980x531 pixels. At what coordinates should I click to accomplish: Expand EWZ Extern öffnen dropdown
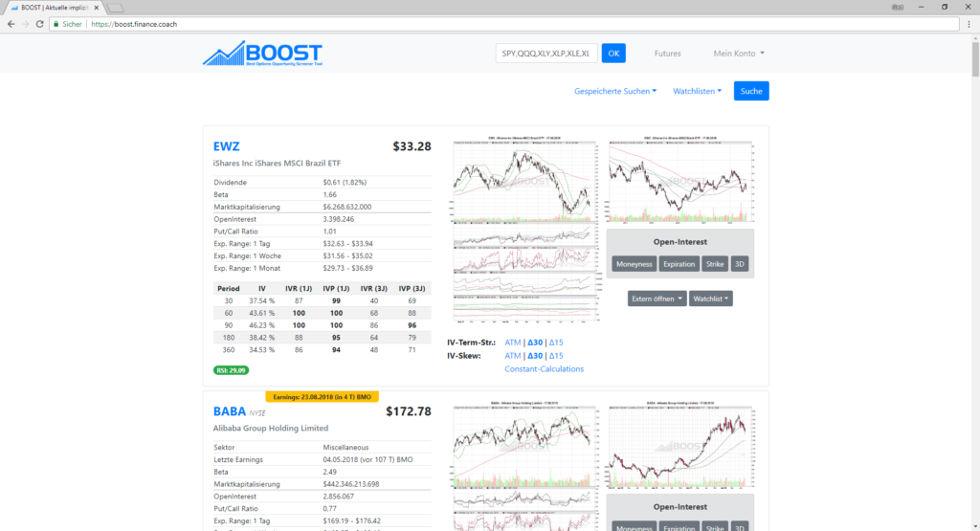pyautogui.click(x=657, y=299)
